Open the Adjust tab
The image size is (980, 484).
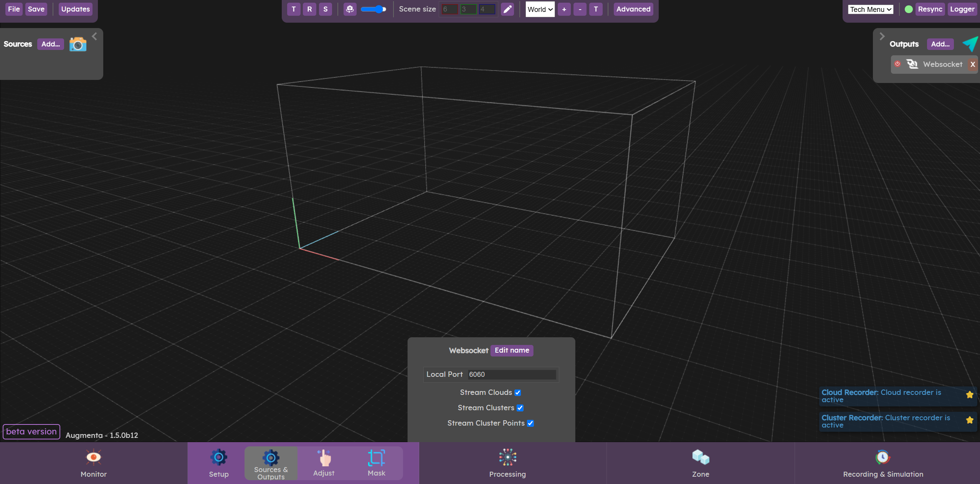click(323, 463)
